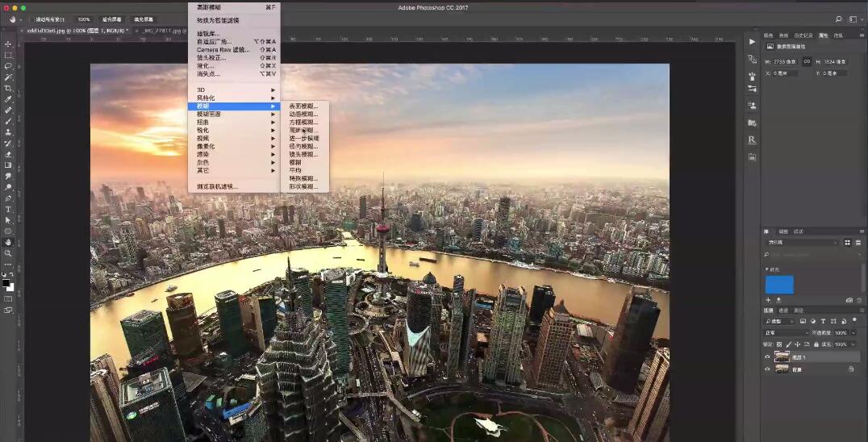Click the 填充屏幕 button
This screenshot has height=442, width=868.
pyautogui.click(x=144, y=19)
